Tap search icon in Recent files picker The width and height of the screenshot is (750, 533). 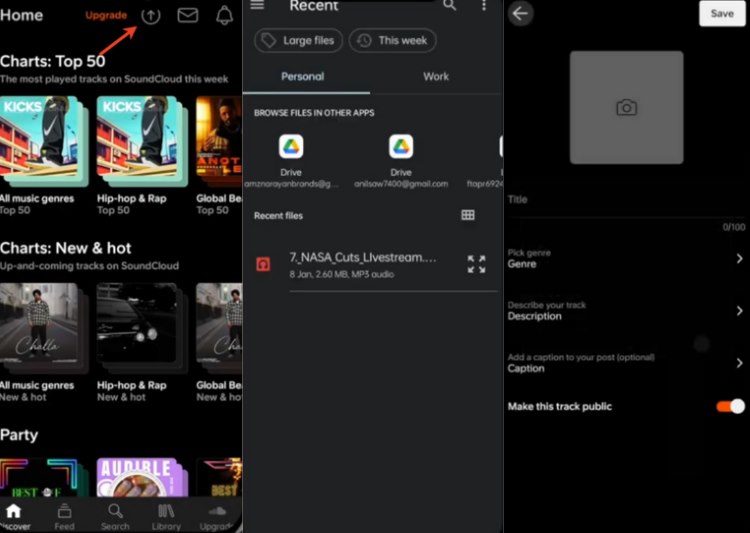coord(449,5)
